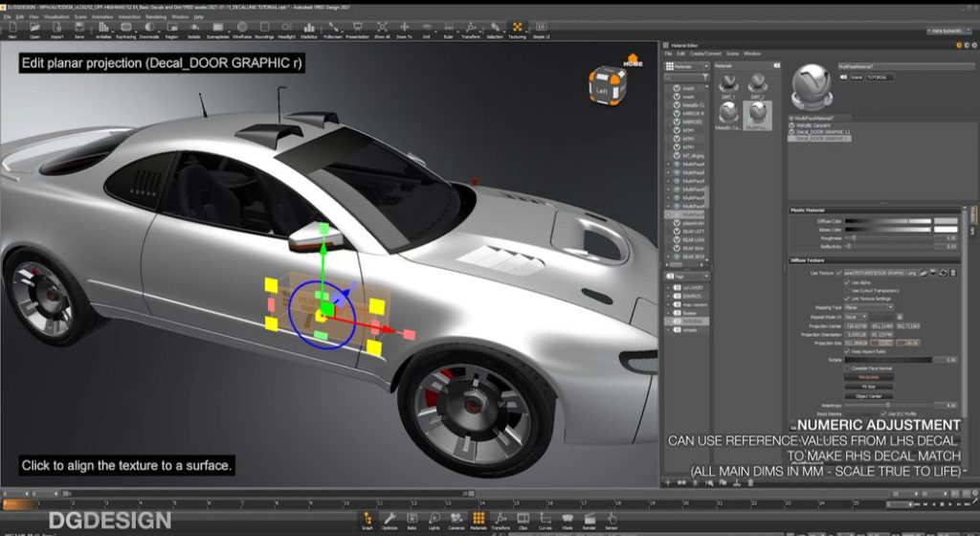Image resolution: width=980 pixels, height=536 pixels.
Task: Click the Region render toolbar icon
Action: tap(171, 30)
